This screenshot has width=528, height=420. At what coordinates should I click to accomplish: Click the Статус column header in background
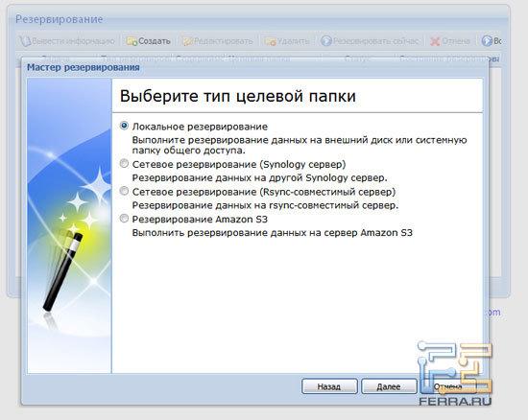(357, 58)
